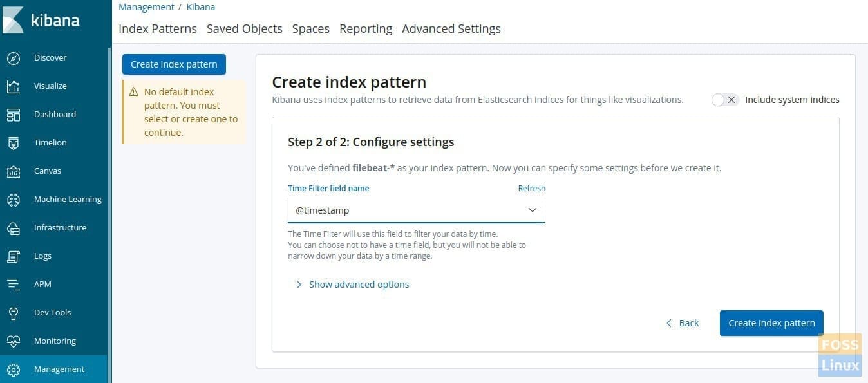Open Timelion via shield icon
868x383 pixels.
pyautogui.click(x=14, y=143)
